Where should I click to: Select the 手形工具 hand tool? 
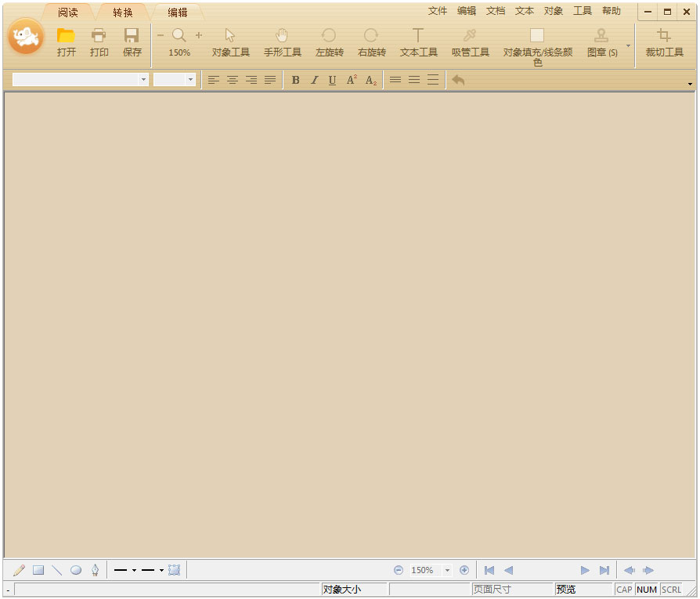(x=282, y=36)
